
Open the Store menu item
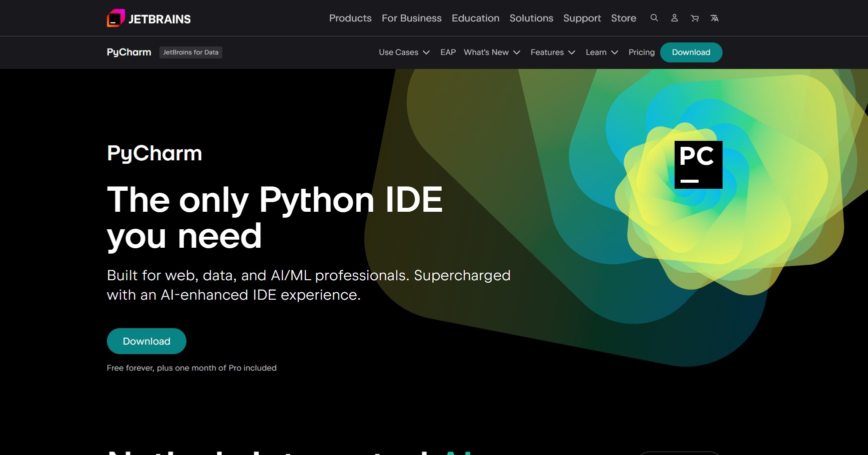point(624,18)
